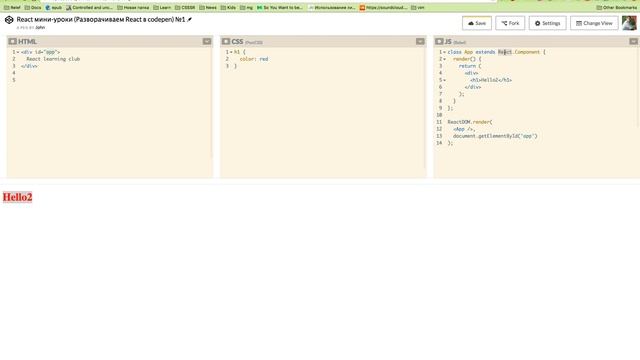The width and height of the screenshot is (640, 360).
Task: Click the Save button
Action: [x=477, y=23]
